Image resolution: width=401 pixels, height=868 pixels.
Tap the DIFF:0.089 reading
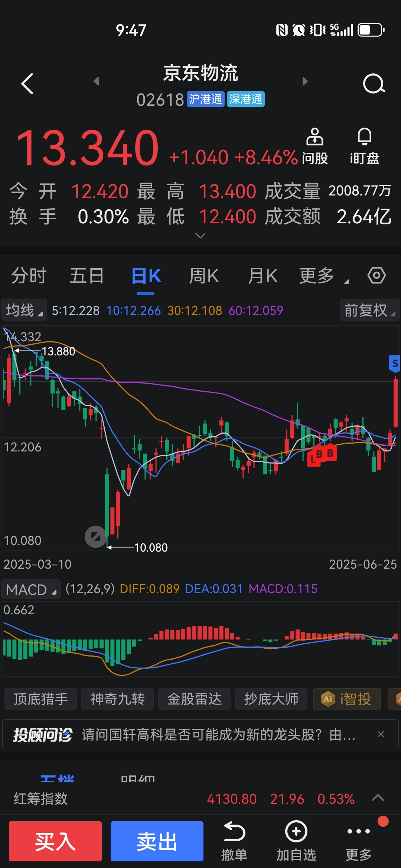point(150,589)
